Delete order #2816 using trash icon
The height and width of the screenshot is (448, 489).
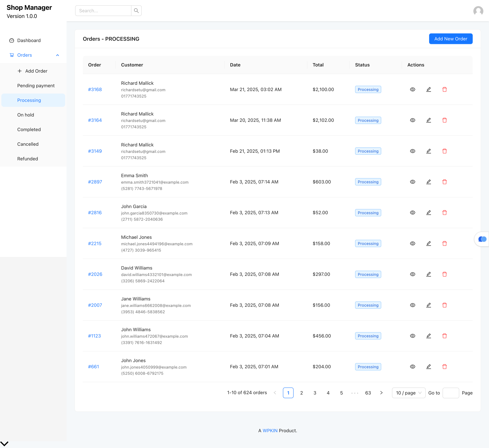[445, 213]
